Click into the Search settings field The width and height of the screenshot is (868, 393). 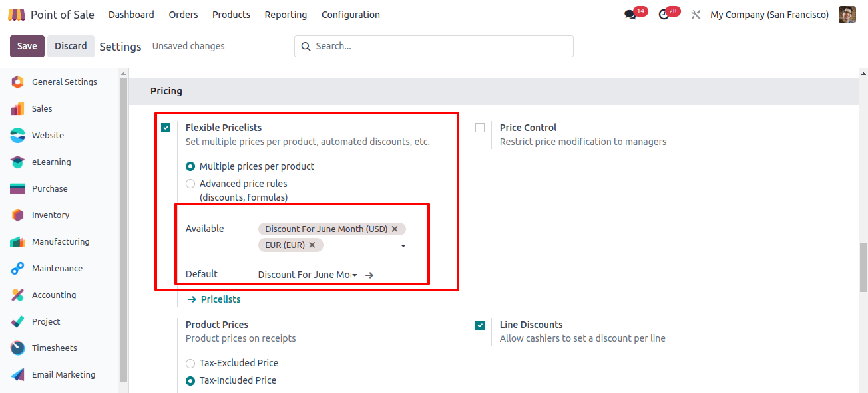point(434,46)
